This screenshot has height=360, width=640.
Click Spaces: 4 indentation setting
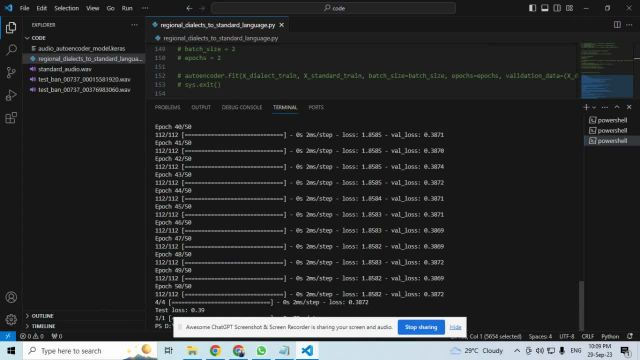coord(540,336)
